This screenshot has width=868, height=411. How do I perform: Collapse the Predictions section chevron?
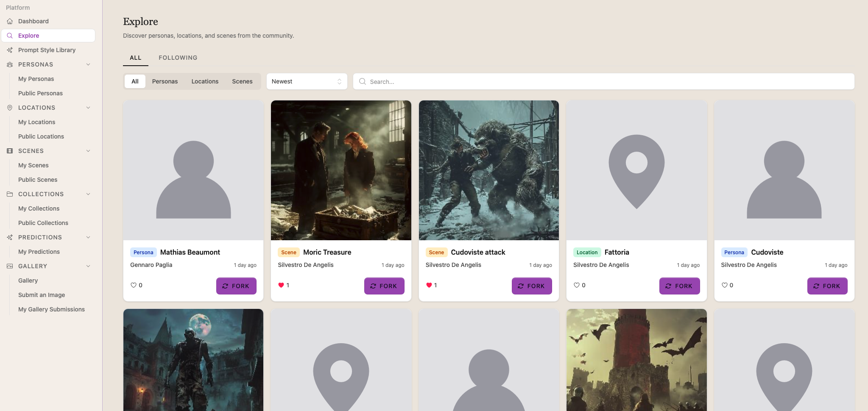pos(88,237)
